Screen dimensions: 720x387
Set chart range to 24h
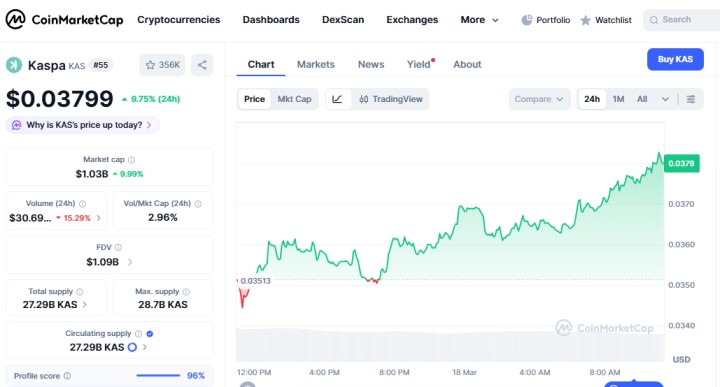click(x=592, y=99)
